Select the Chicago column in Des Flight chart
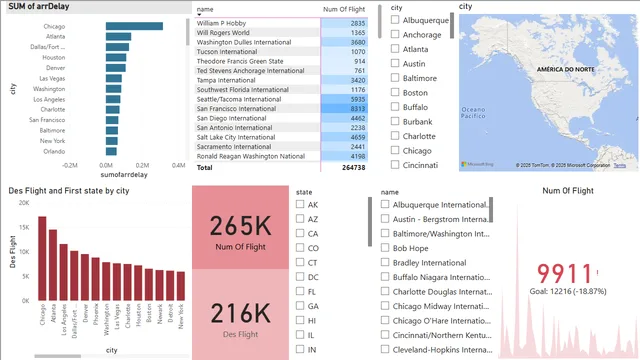This screenshot has width=640, height=360. [42, 258]
